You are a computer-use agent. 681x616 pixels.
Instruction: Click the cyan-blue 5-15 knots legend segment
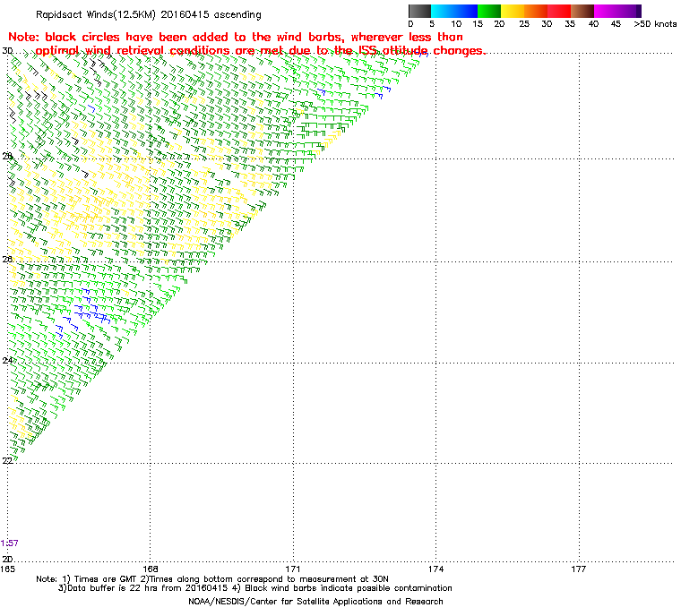[454, 11]
